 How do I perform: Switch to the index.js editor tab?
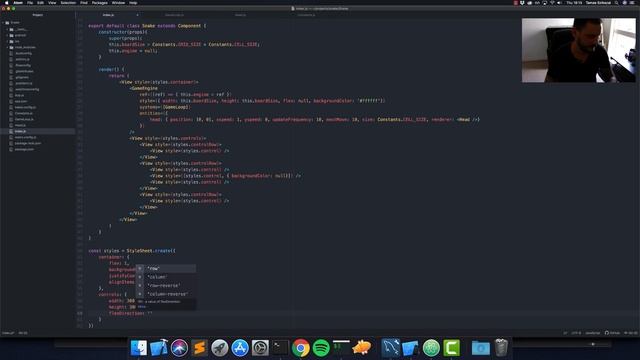click(x=108, y=15)
